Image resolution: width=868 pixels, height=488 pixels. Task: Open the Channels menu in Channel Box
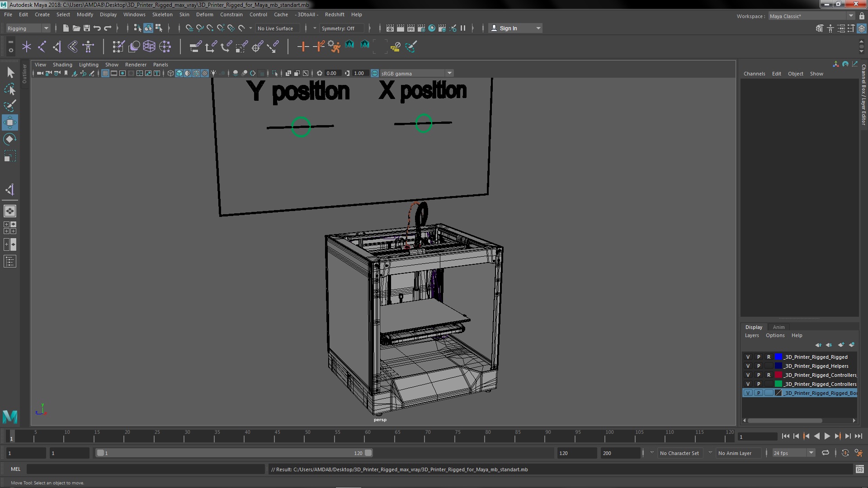[754, 74]
